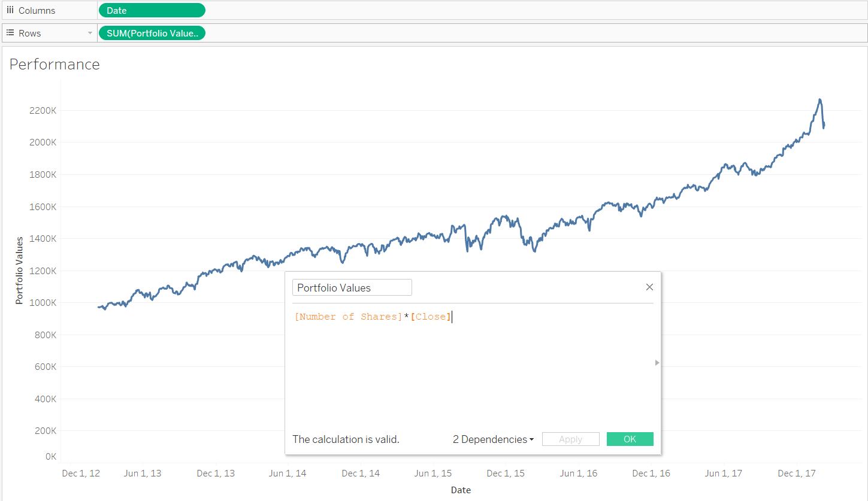Screen dimensions: 868x501
Task: Select the Date horizontal axis title
Action: pyautogui.click(x=461, y=490)
